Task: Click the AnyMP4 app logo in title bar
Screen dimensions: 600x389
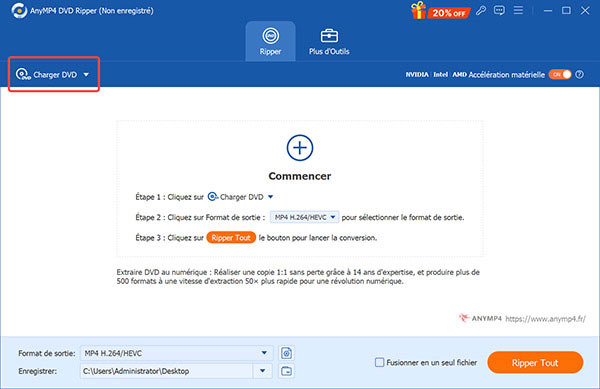Action: 19,10
